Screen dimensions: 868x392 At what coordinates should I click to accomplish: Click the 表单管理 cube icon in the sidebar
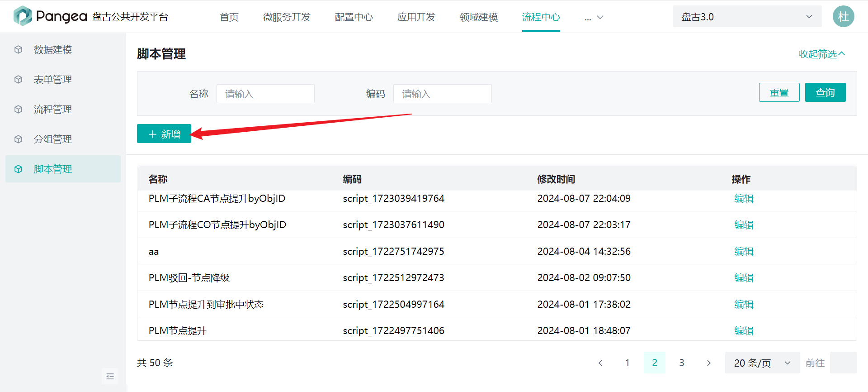pos(18,80)
